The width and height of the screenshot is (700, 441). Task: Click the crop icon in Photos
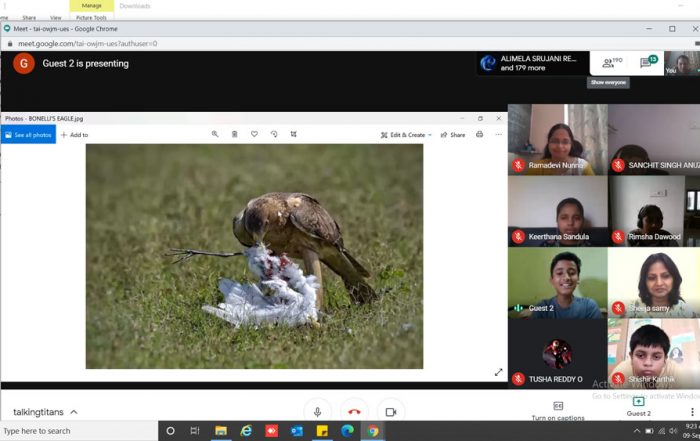point(293,134)
